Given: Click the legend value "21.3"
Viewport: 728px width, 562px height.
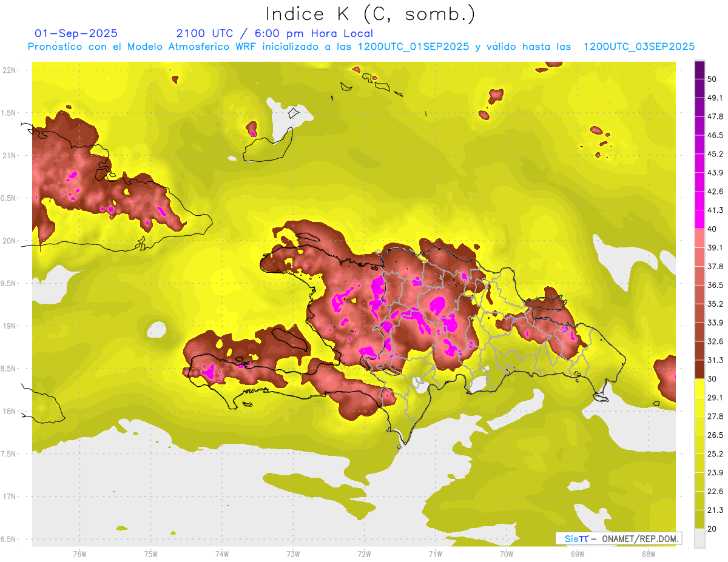Looking at the screenshot, I should 715,510.
